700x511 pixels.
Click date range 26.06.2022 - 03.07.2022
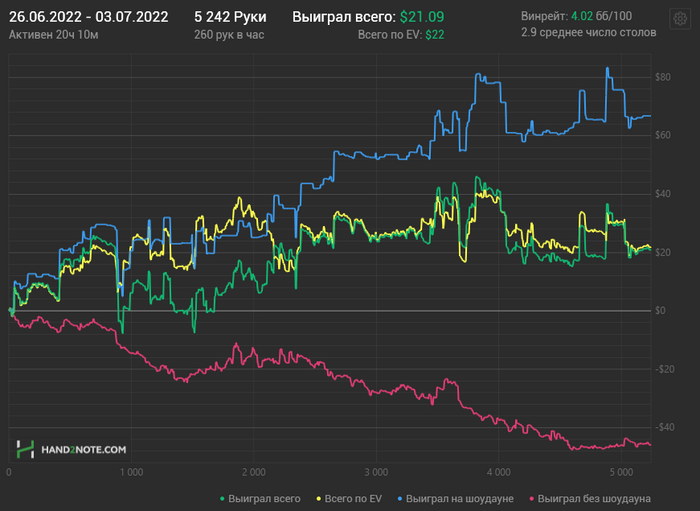pos(88,17)
